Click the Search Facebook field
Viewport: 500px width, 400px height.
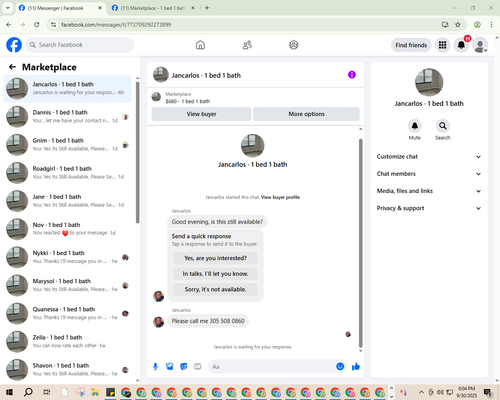point(80,45)
